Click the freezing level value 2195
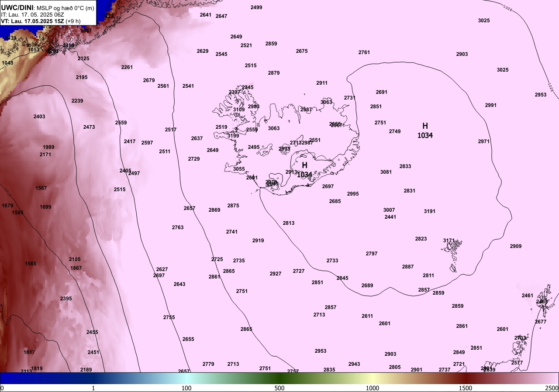Screen dimensions: 559x392 82,77
